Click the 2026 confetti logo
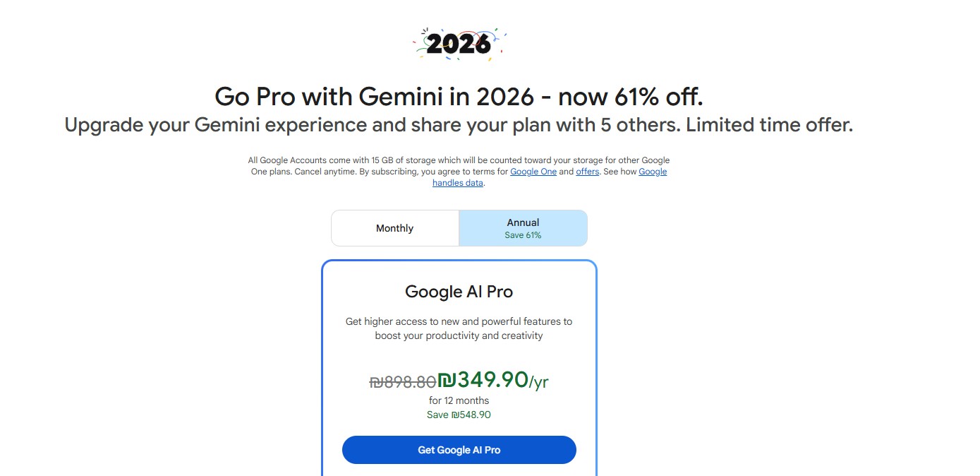 (x=459, y=44)
